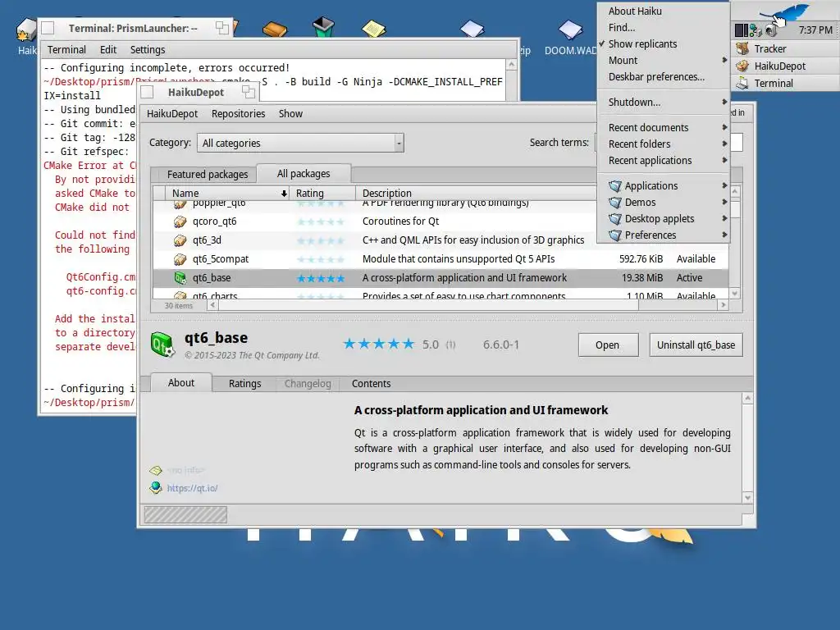The image size is (840, 630).
Task: Switch to Terminal in the Deskbar
Action: tap(785, 83)
